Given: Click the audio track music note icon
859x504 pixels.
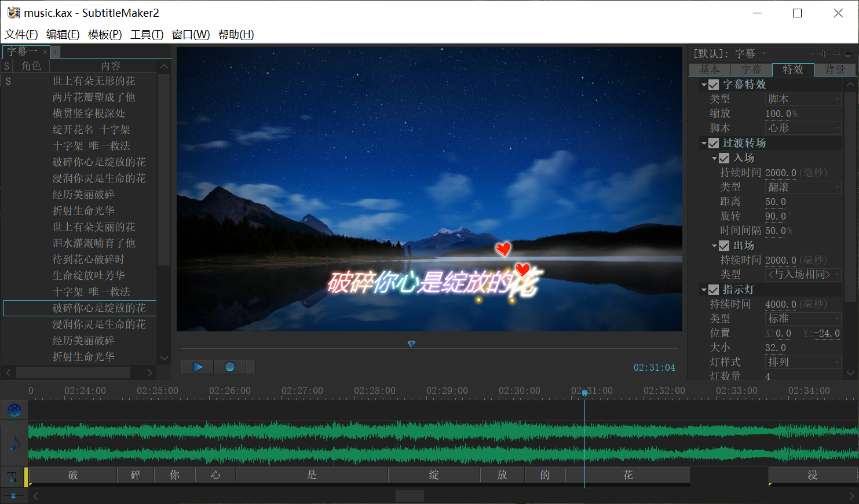Looking at the screenshot, I should (14, 444).
